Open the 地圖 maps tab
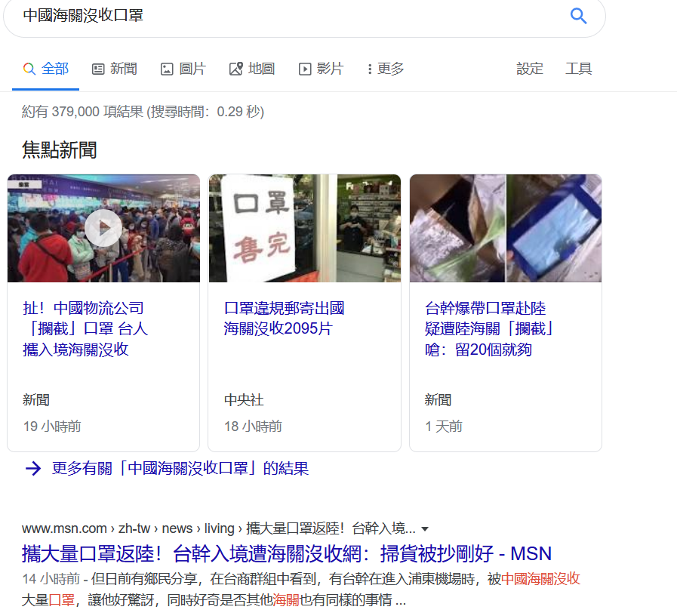Screen dimensions: 677x616 252,69
